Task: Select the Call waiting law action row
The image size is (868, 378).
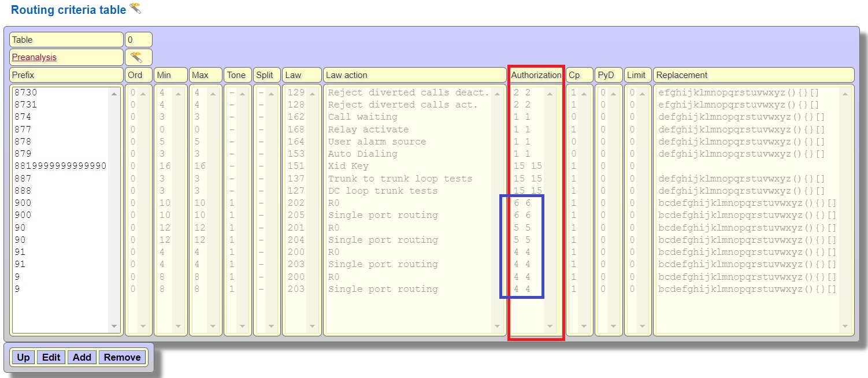Action: 362,117
